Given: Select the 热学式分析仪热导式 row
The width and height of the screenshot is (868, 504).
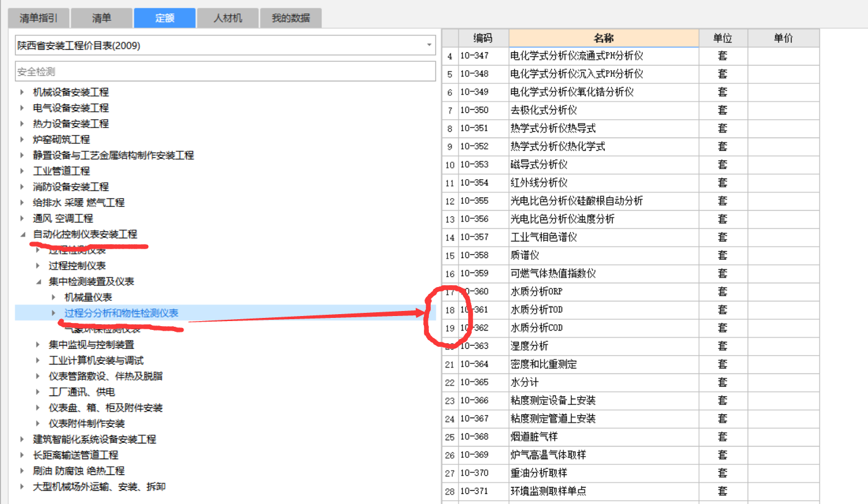Looking at the screenshot, I should [x=631, y=129].
